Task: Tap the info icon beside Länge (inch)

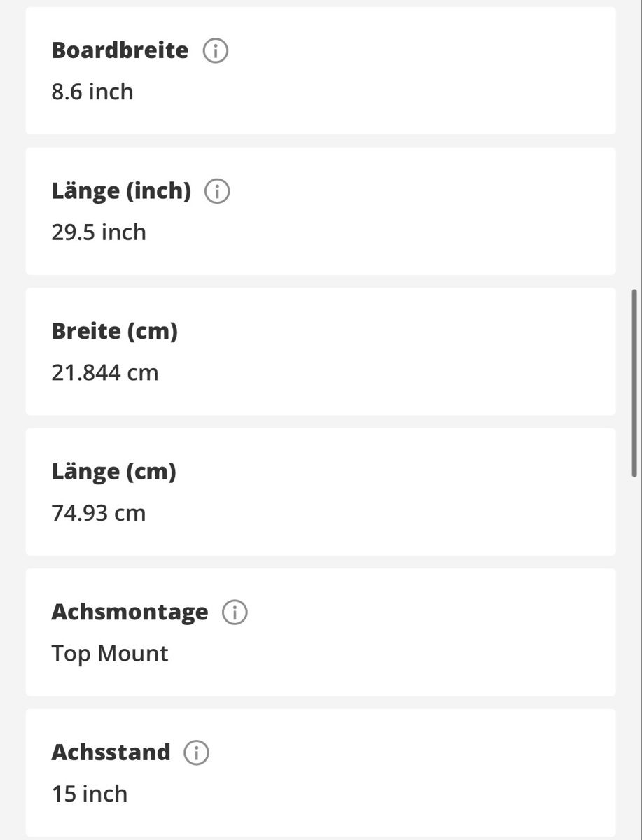Action: [217, 191]
